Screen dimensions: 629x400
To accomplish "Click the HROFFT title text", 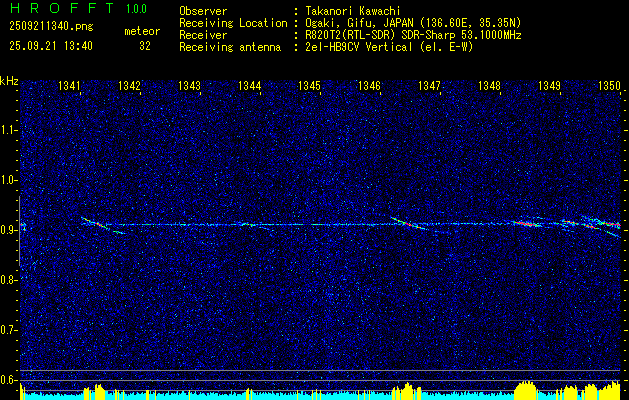I will tap(63, 8).
